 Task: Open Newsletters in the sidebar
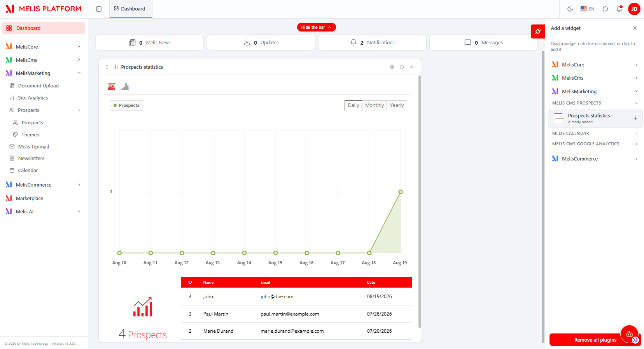click(x=31, y=158)
